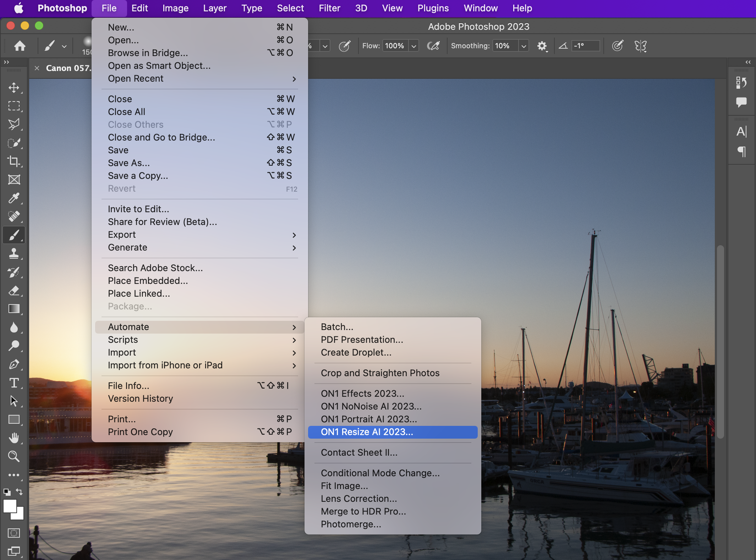The width and height of the screenshot is (756, 560).
Task: Click the Flow value field
Action: tap(395, 46)
